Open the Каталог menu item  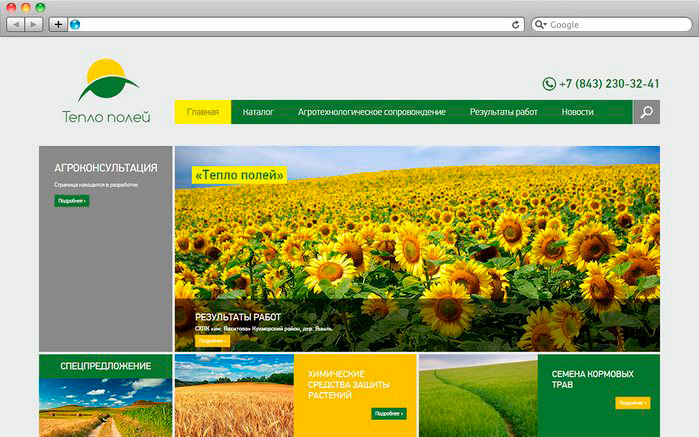tap(258, 112)
